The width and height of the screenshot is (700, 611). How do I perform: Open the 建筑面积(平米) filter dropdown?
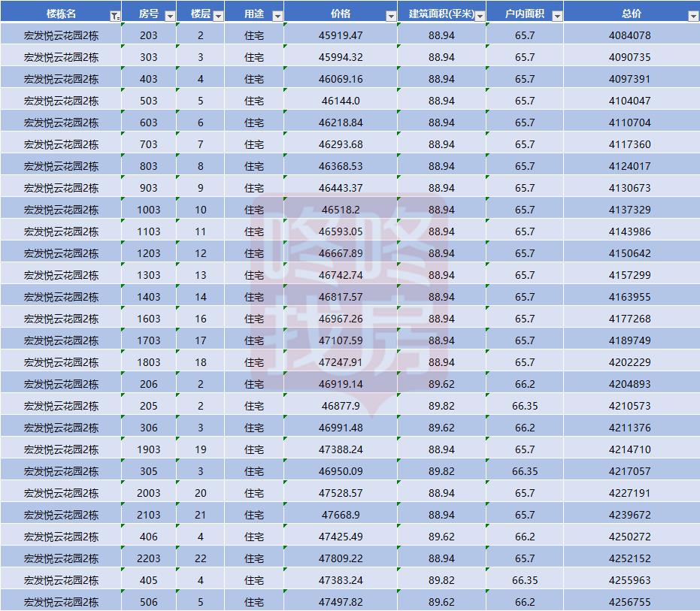click(x=480, y=17)
